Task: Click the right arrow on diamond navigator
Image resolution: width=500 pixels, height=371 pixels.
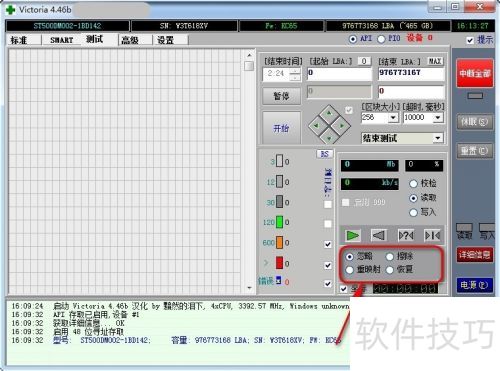Action: click(x=342, y=126)
